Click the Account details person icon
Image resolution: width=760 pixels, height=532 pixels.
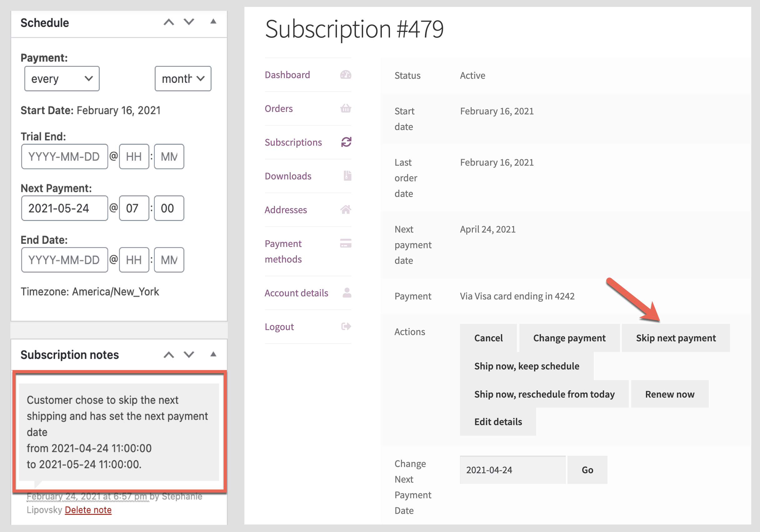347,293
